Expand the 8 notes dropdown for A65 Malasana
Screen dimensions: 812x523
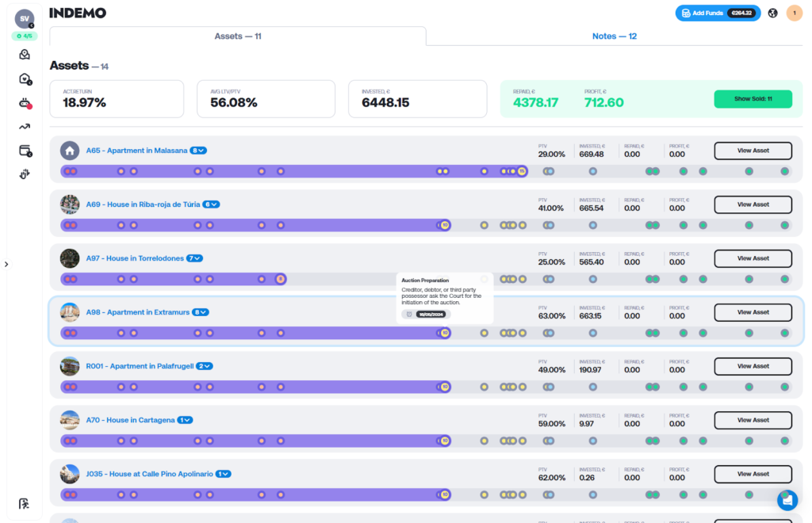click(198, 151)
